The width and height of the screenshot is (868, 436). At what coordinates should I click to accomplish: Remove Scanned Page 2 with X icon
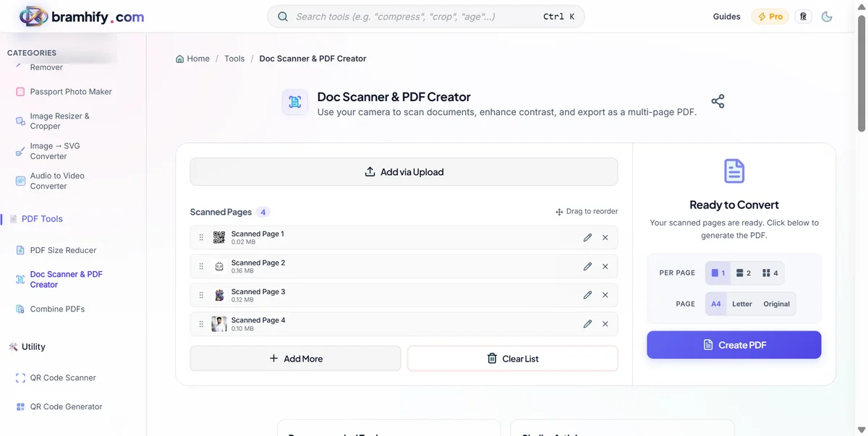pos(605,267)
